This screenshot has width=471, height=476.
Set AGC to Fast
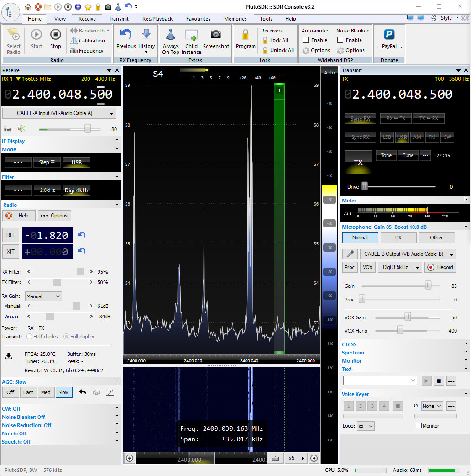coord(28,392)
